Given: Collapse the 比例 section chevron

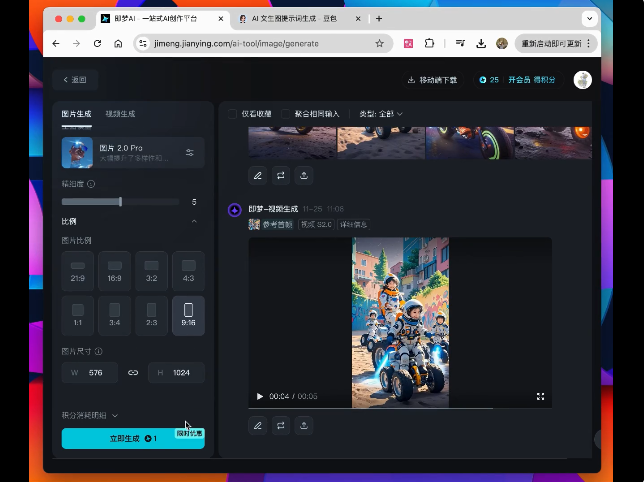Looking at the screenshot, I should 194,221.
